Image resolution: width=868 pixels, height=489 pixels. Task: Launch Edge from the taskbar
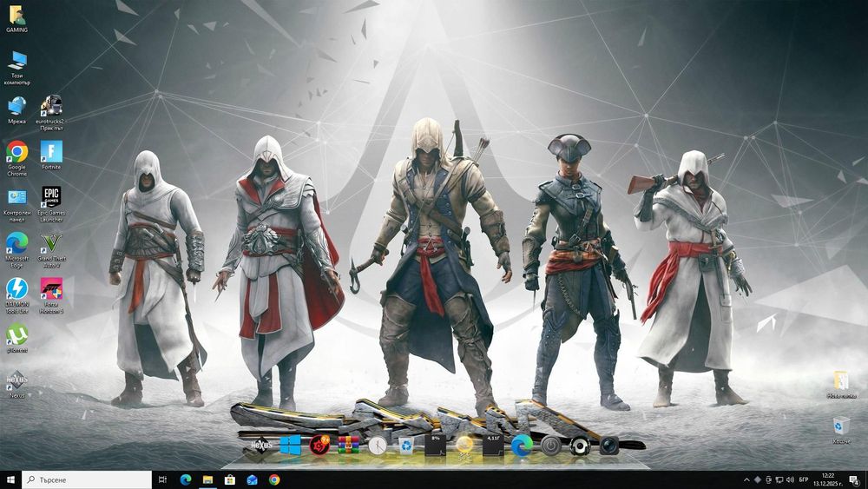point(186,479)
